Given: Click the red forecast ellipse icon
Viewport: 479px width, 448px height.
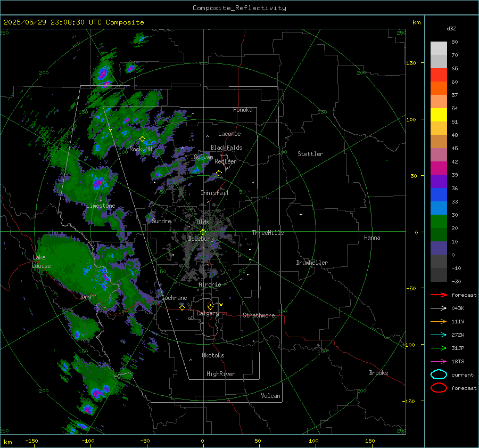Looking at the screenshot, I should (x=439, y=388).
